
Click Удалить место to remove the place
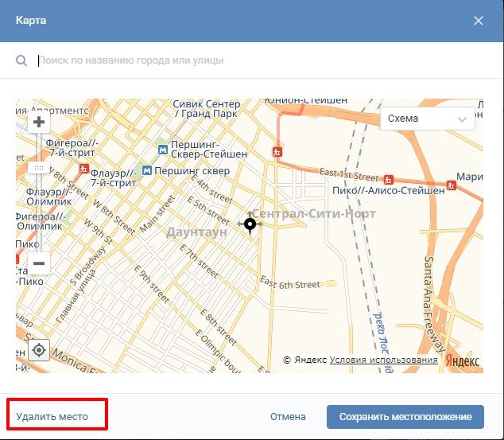coord(52,416)
